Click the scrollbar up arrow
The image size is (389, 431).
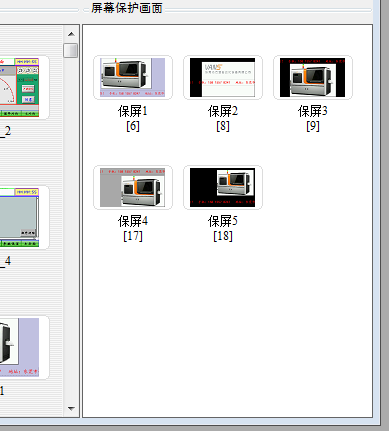tap(71, 34)
